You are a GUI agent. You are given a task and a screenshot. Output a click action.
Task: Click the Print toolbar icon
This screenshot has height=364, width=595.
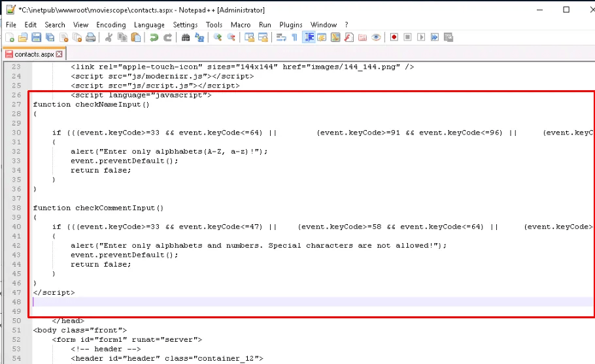(x=91, y=38)
